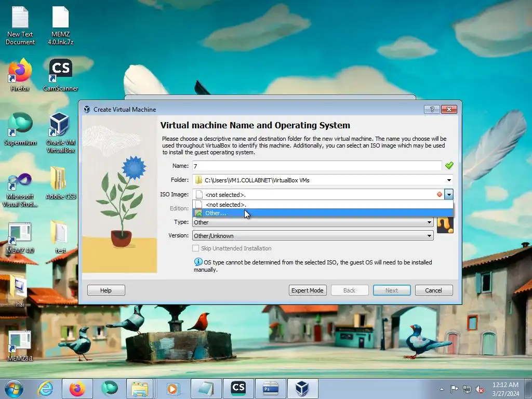Switch to Expert Mode
This screenshot has width=532, height=399.
point(308,290)
